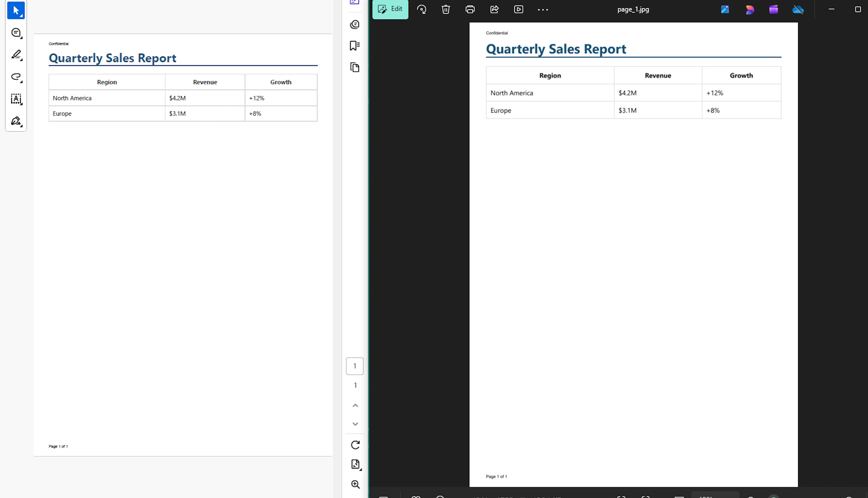Rotate the PDF page view
The height and width of the screenshot is (498, 868).
pyautogui.click(x=355, y=445)
